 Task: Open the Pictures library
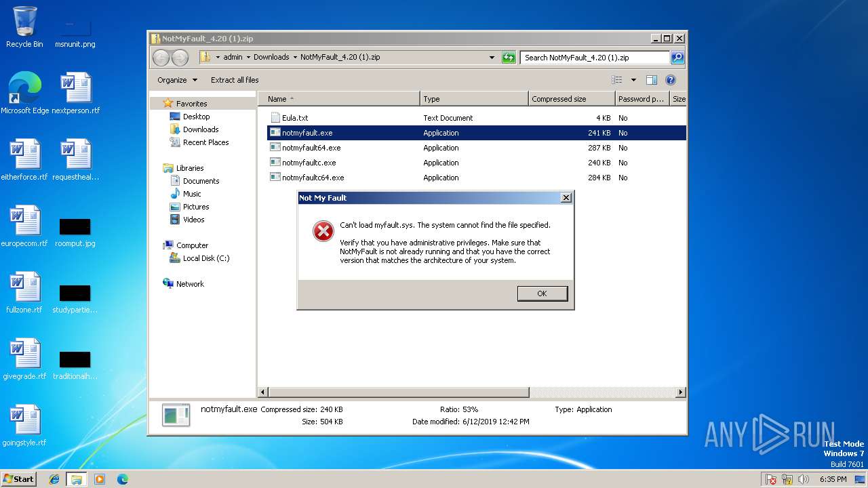coord(196,207)
